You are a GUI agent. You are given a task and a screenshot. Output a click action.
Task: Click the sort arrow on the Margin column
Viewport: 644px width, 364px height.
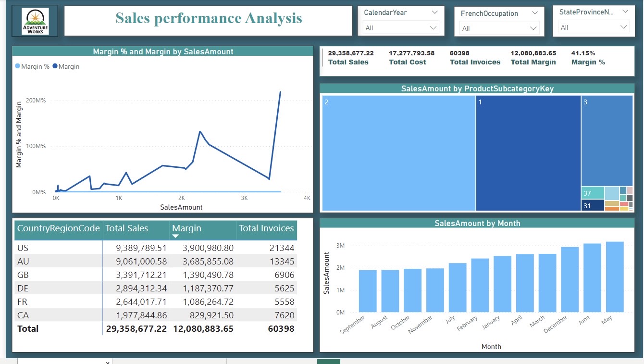[x=176, y=234]
